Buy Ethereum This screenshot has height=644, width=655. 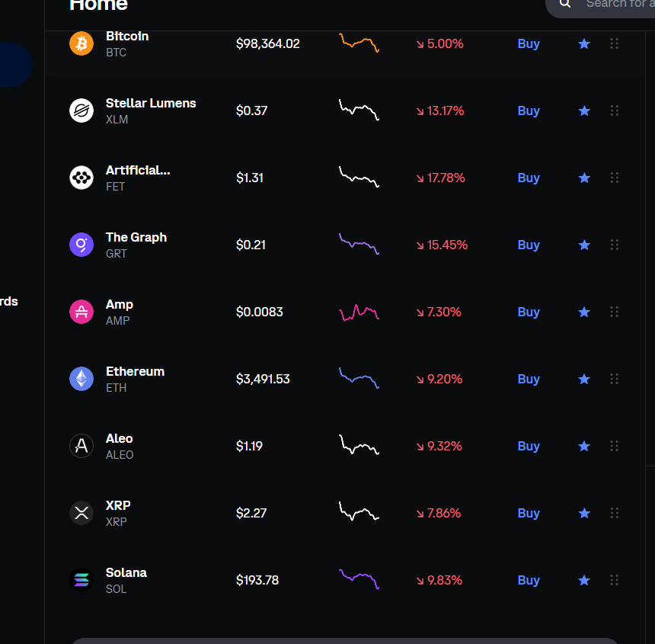pyautogui.click(x=529, y=380)
